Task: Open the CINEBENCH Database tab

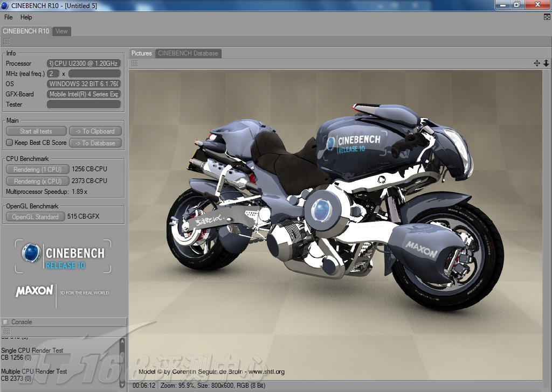Action: point(188,53)
